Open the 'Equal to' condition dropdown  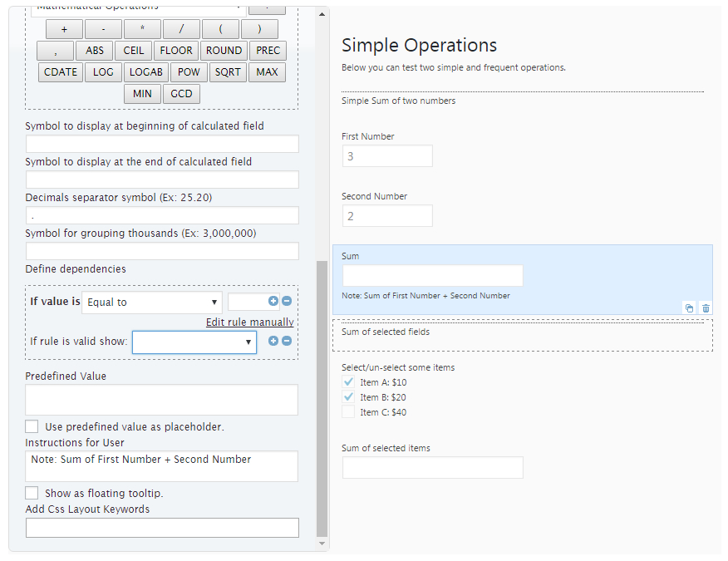pyautogui.click(x=152, y=303)
